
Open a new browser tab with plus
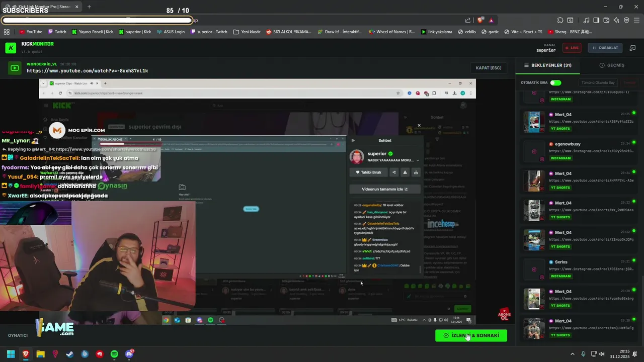[89, 7]
